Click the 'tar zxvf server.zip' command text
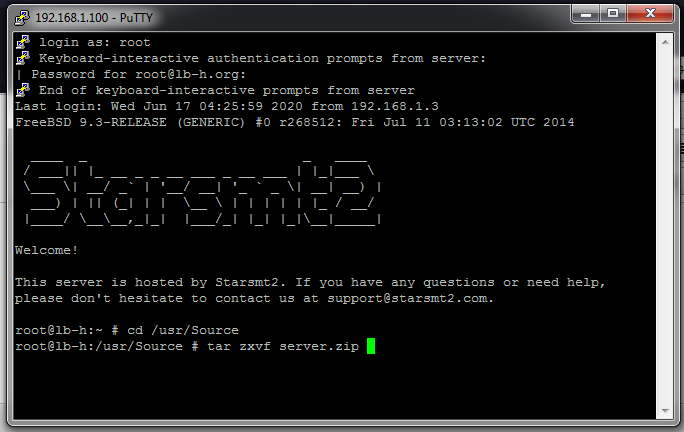Image resolution: width=684 pixels, height=432 pixels. click(x=283, y=346)
